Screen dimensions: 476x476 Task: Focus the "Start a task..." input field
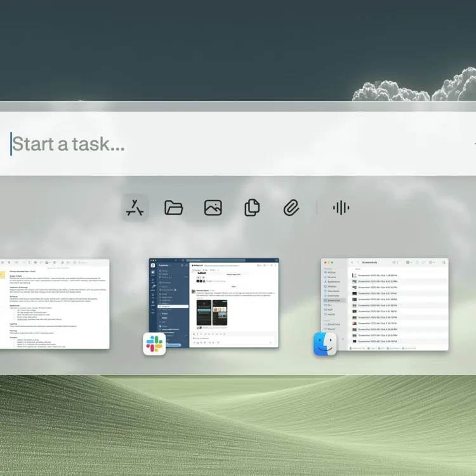(238, 143)
